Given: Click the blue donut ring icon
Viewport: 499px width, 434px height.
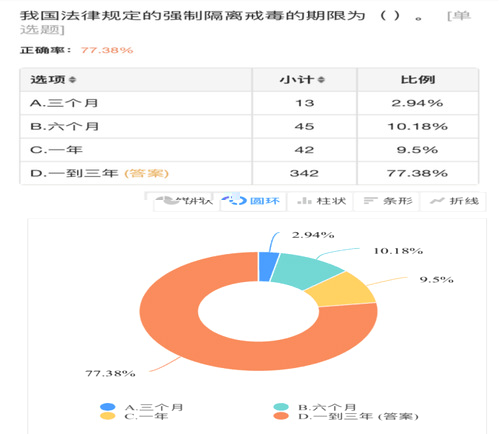Looking at the screenshot, I should click(235, 201).
